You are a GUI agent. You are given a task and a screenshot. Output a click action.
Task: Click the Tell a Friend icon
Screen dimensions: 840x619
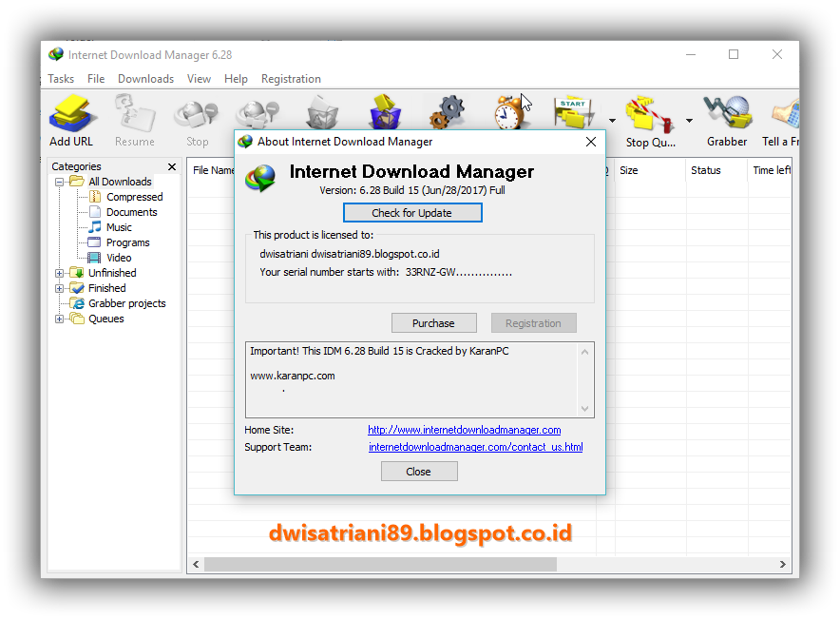click(785, 113)
